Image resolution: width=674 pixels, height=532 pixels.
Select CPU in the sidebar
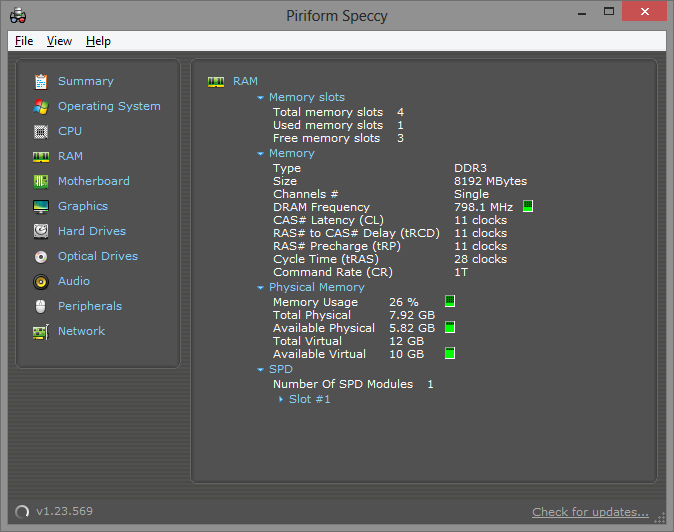tap(70, 131)
